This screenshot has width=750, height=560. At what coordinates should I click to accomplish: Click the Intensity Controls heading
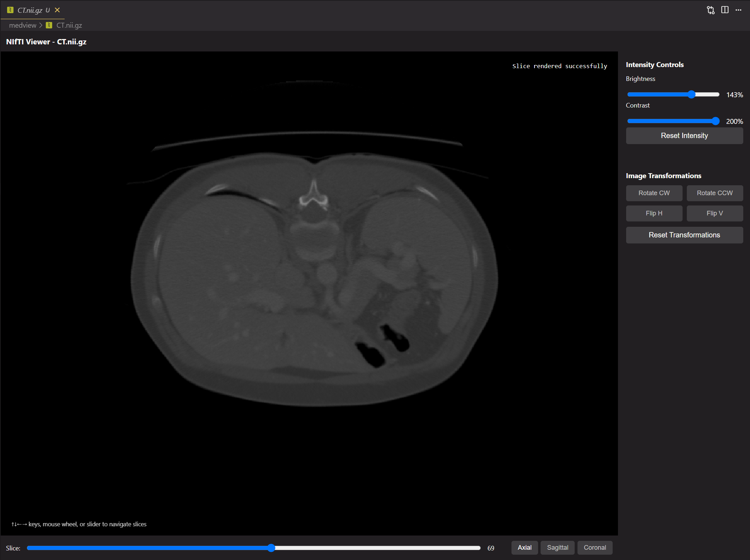coord(655,65)
